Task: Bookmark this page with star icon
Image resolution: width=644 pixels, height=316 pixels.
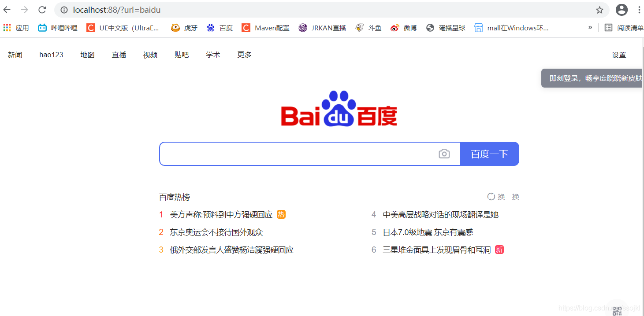Action: (x=599, y=10)
